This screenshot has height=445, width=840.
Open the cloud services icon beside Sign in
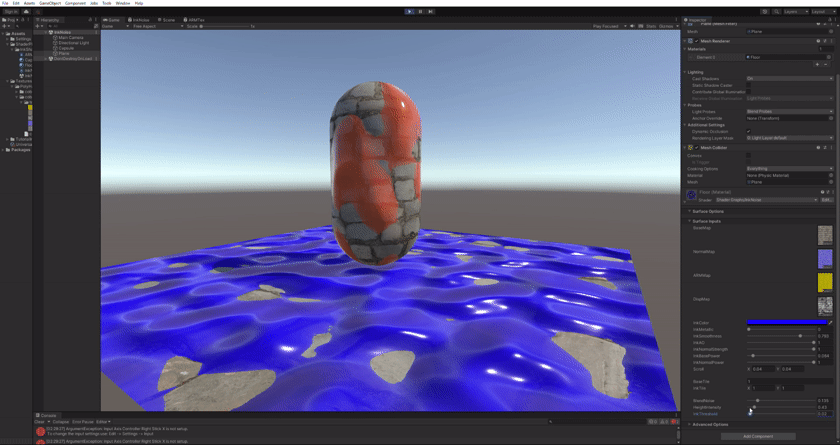pos(26,11)
